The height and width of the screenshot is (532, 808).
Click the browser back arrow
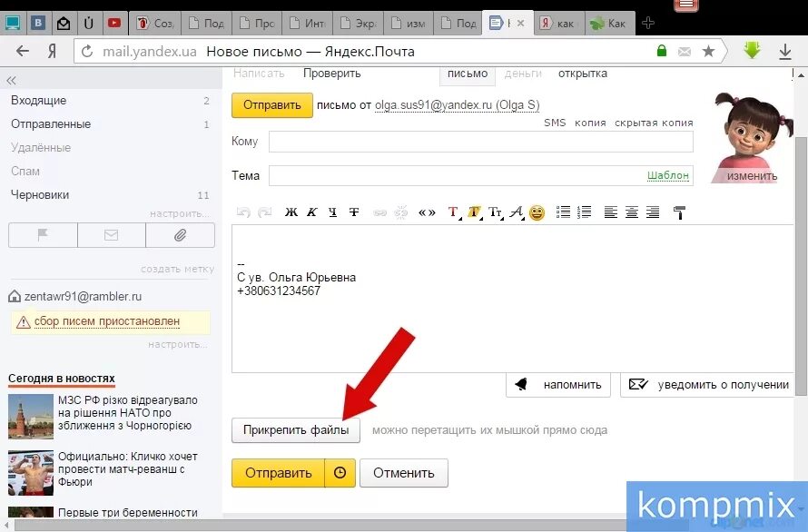(23, 51)
